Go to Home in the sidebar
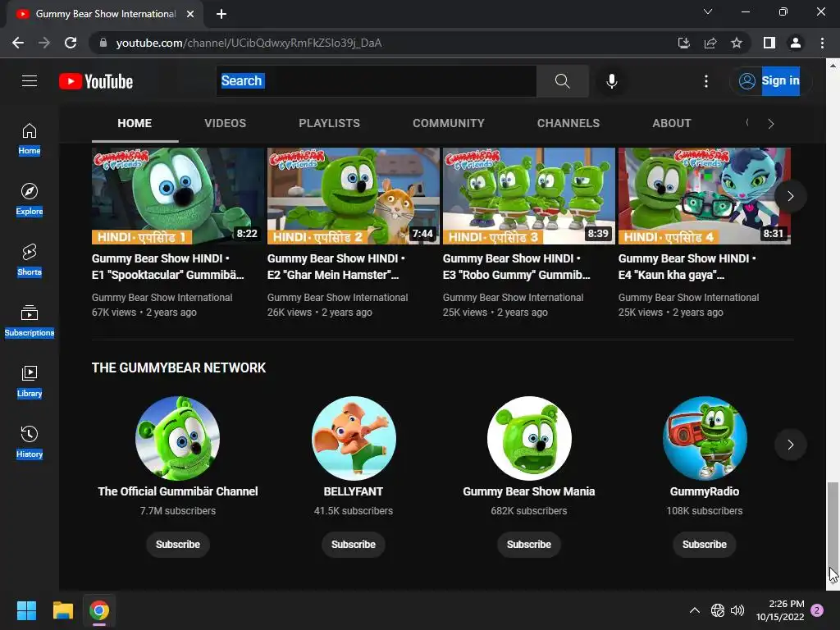This screenshot has height=630, width=840. 30,139
